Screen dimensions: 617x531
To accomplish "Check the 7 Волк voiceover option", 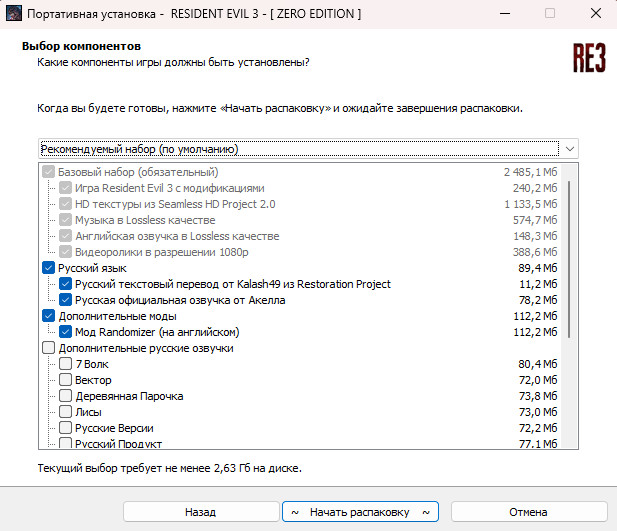I will pyautogui.click(x=66, y=364).
